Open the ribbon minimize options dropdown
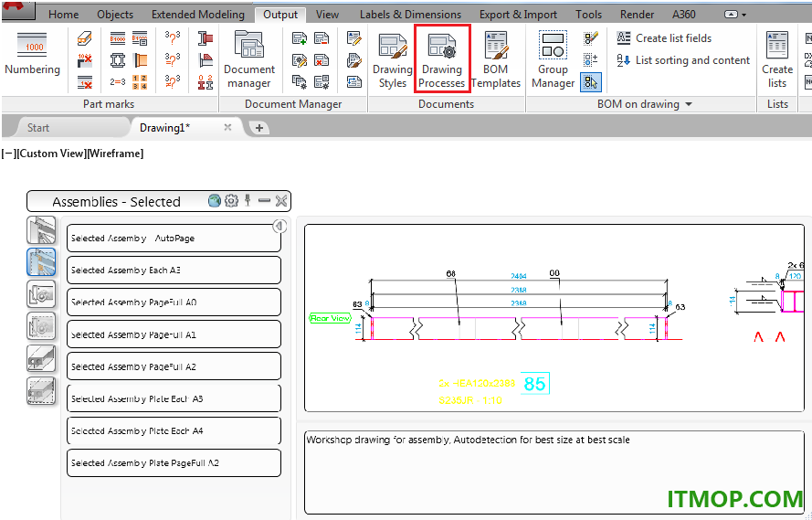 tap(744, 15)
